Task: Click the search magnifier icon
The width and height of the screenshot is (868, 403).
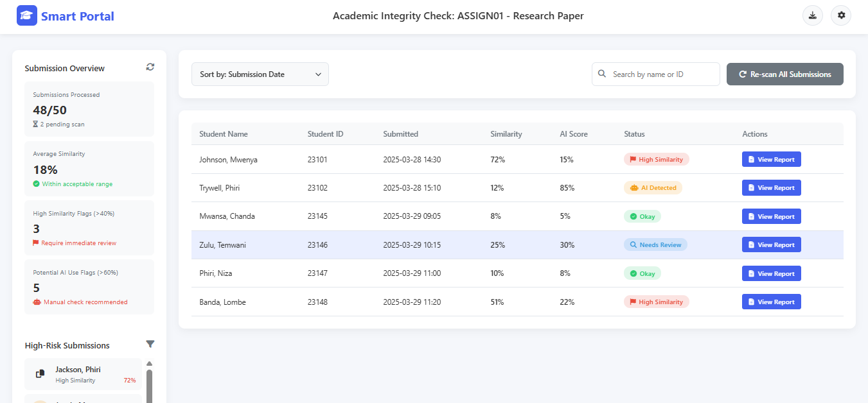Action: pyautogui.click(x=602, y=74)
